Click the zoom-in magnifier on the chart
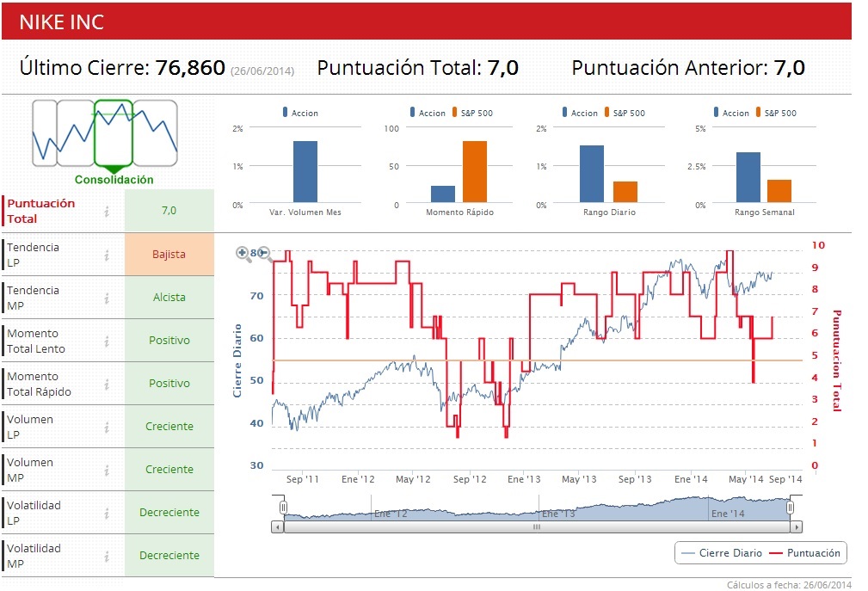Viewport: 868px width, 591px height. coord(243,254)
